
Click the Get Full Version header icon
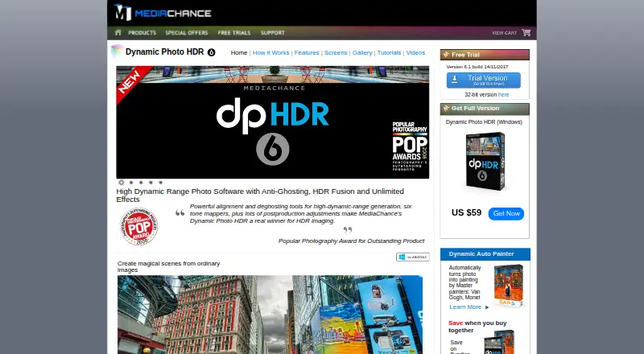(446, 109)
